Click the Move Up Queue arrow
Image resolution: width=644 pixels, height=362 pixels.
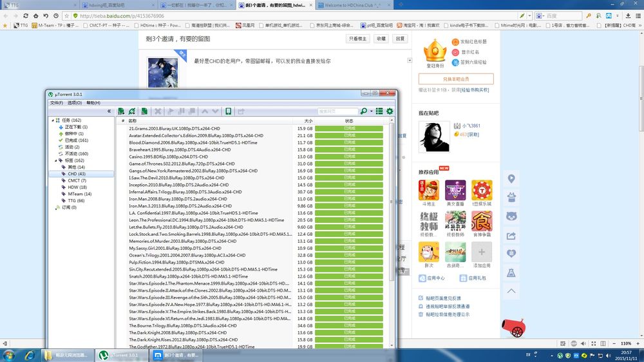tap(205, 111)
